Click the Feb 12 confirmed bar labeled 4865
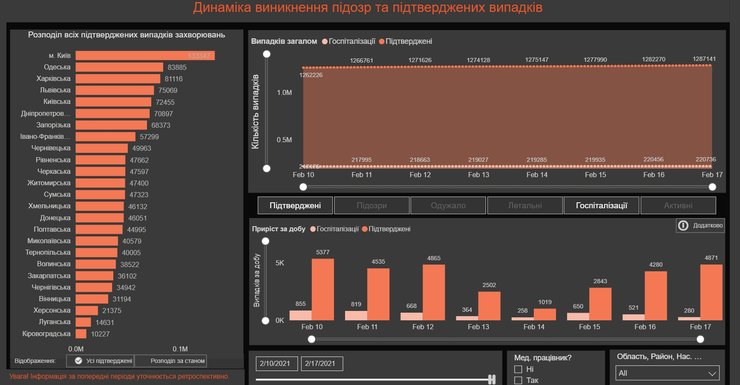740x385 pixels. click(434, 293)
